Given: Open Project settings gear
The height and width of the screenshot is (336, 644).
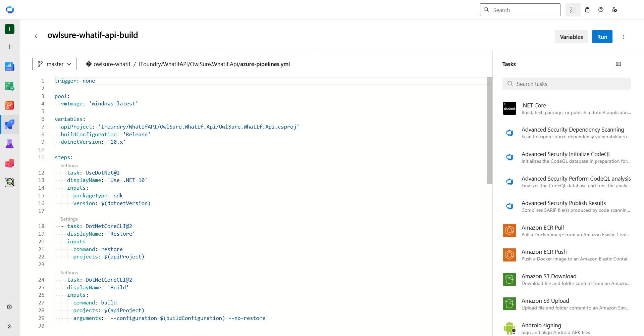Looking at the screenshot, I should (x=9, y=307).
